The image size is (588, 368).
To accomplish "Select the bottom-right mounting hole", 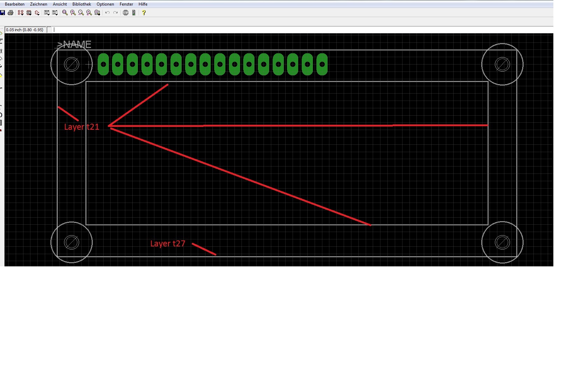I will (502, 242).
